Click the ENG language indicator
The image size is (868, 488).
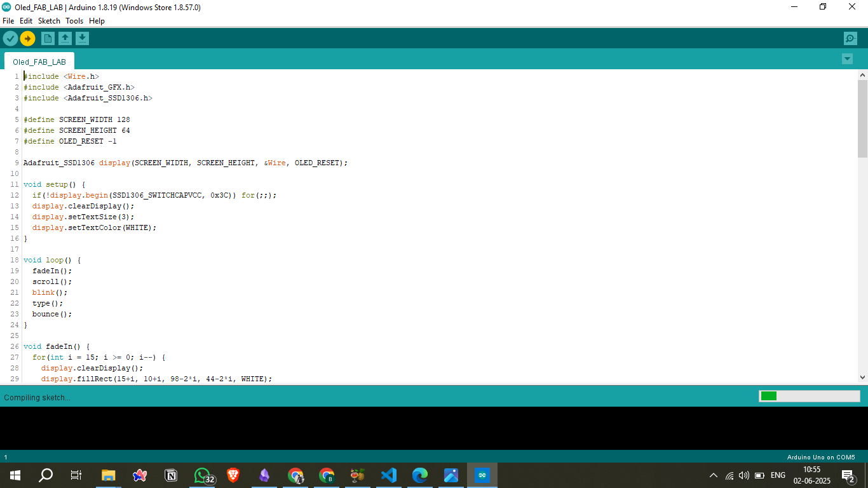778,475
